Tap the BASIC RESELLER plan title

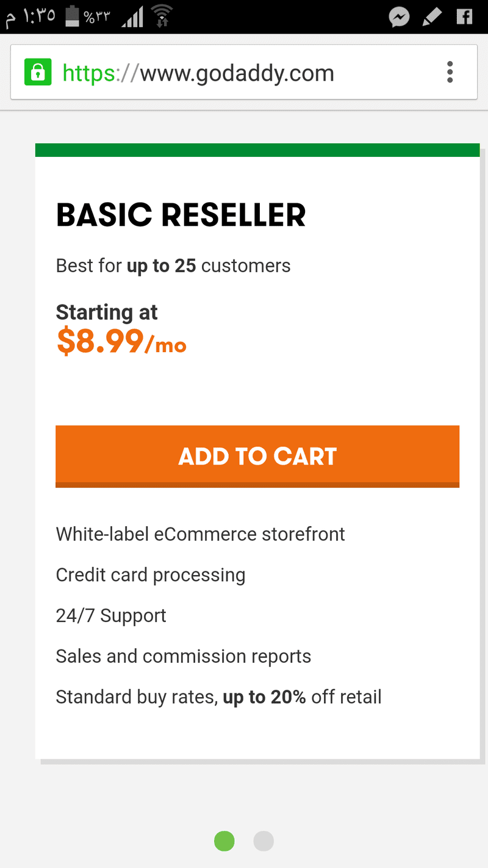pos(181,215)
